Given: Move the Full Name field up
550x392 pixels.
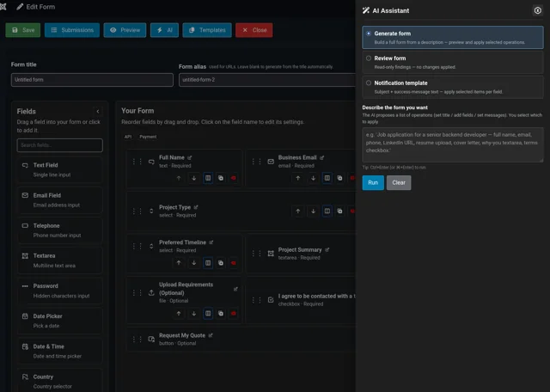Looking at the screenshot, I should (179, 178).
